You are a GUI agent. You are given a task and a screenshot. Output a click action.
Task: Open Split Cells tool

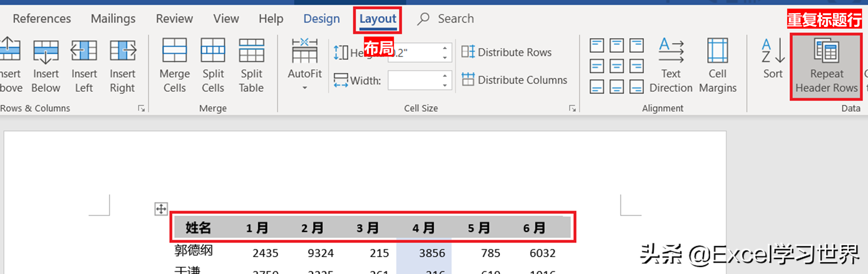pyautogui.click(x=213, y=66)
